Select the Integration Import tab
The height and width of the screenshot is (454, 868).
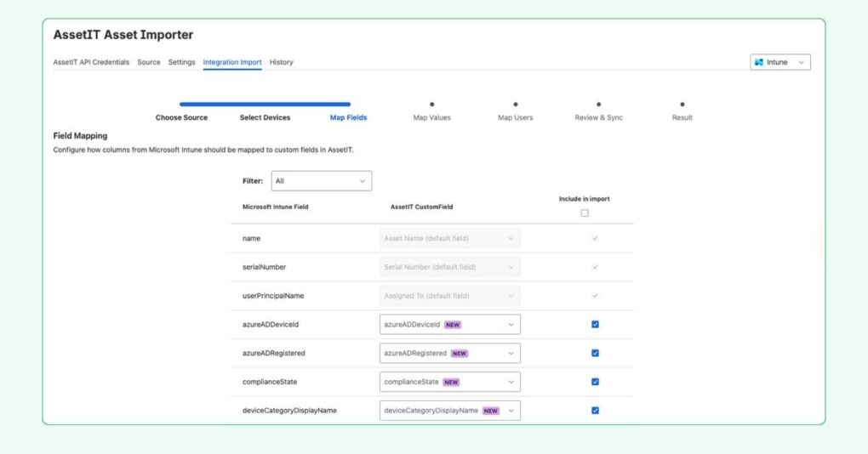tap(232, 62)
